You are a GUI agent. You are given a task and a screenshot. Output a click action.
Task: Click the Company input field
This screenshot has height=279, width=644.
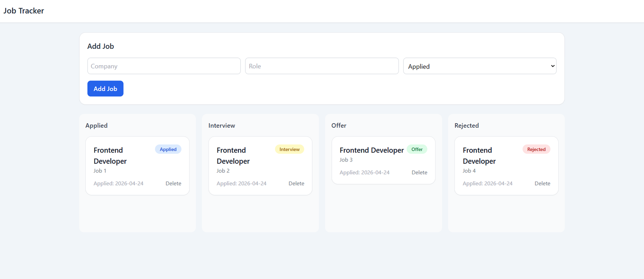pyautogui.click(x=164, y=66)
